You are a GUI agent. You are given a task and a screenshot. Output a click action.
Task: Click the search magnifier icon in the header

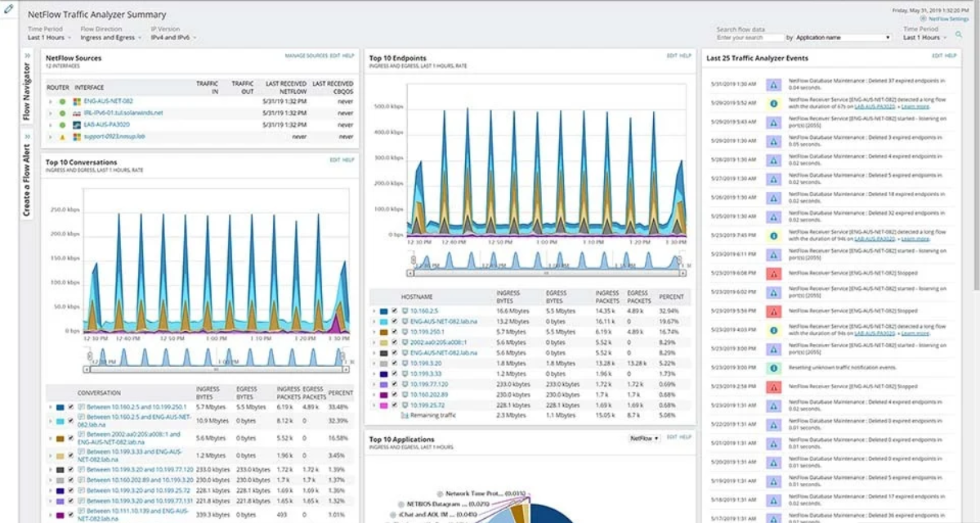pyautogui.click(x=960, y=34)
